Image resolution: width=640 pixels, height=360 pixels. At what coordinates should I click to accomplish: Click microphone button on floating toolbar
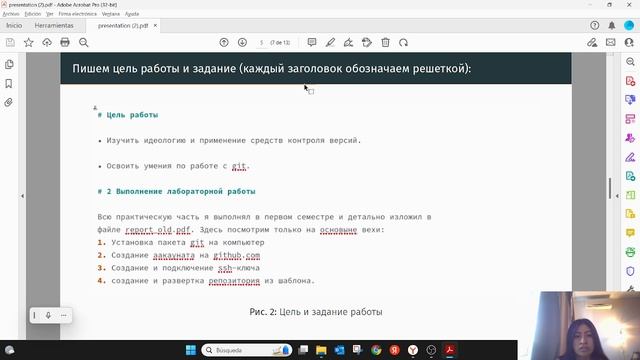(49, 315)
